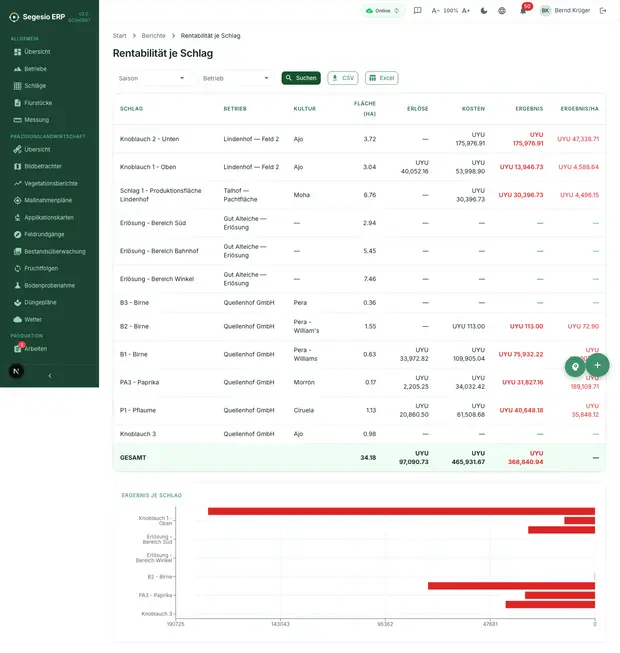Click the longest red bar in the chart
620x653 pixels.
click(401, 511)
